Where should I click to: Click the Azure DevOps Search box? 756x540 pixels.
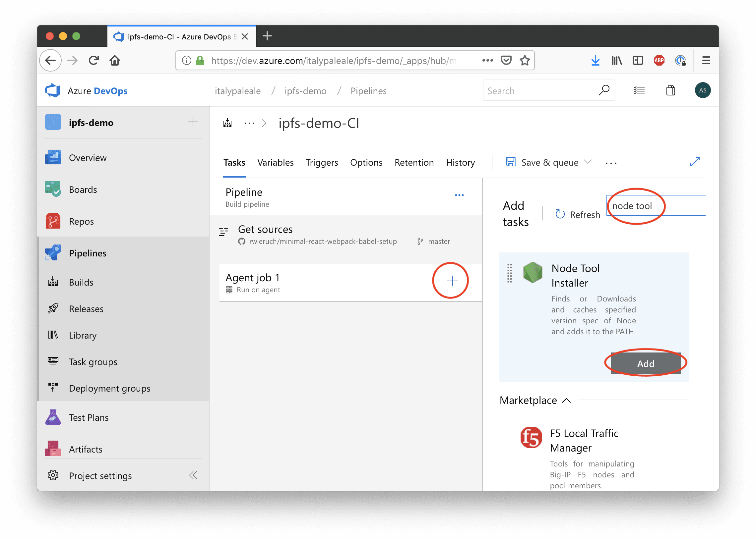coord(549,90)
